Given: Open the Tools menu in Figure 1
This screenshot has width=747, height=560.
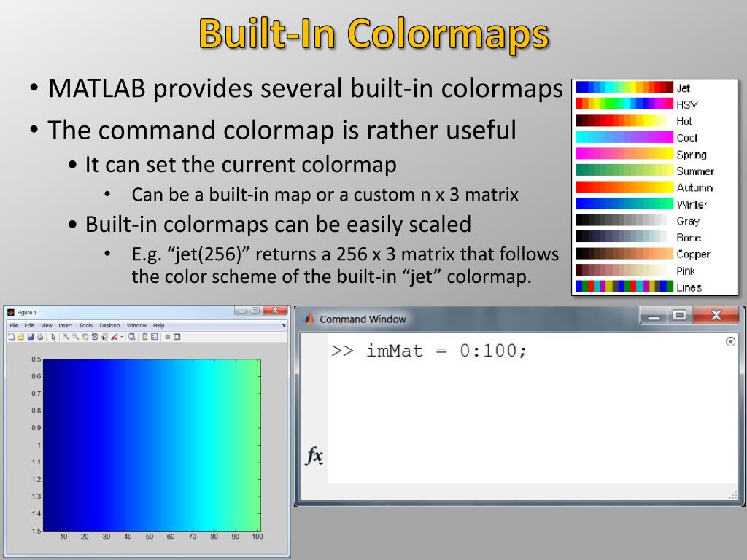Looking at the screenshot, I should point(86,326).
